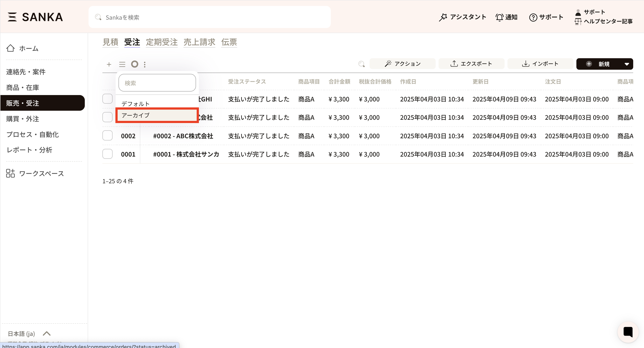Open the three-dot more options icon
The image size is (644, 348).
[x=145, y=64]
